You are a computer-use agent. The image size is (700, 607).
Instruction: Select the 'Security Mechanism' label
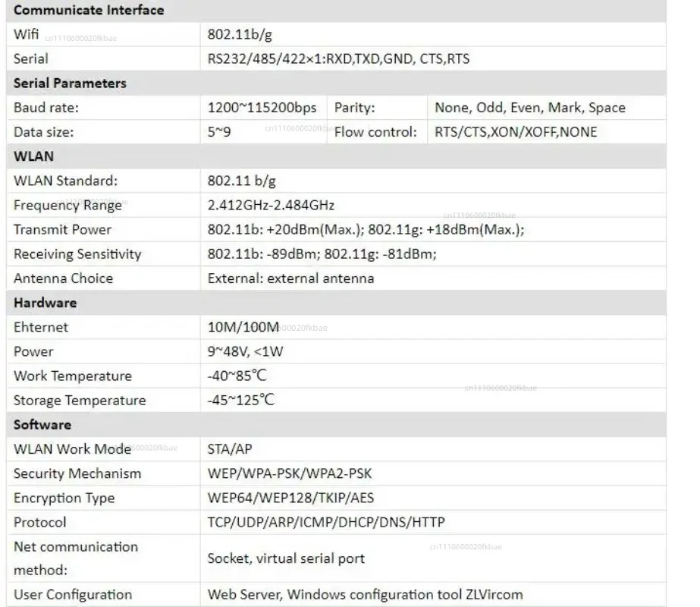[77, 473]
